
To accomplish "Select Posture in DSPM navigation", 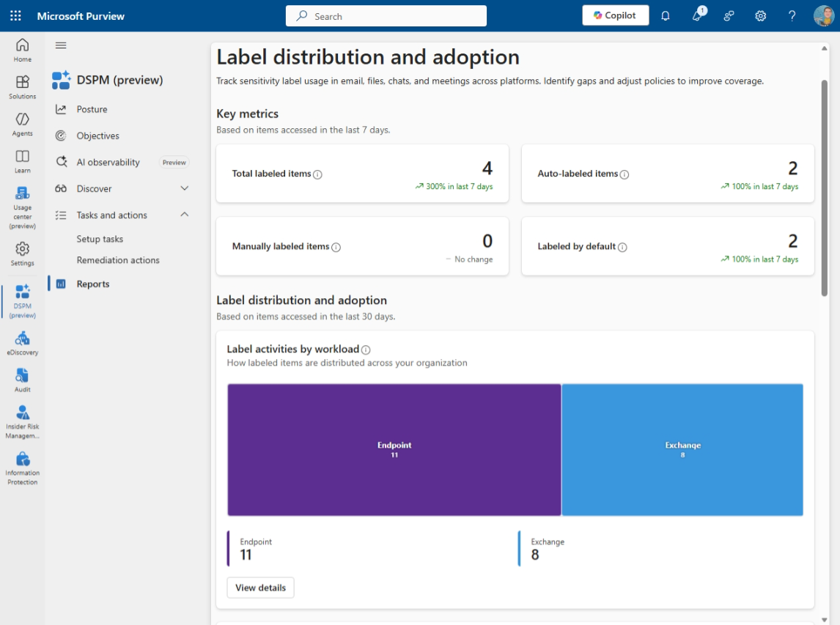I will (92, 109).
